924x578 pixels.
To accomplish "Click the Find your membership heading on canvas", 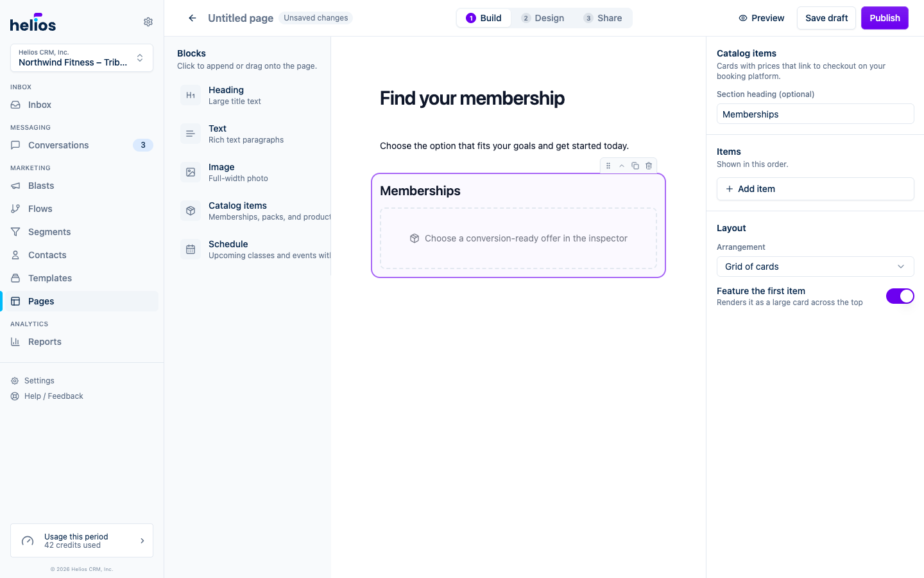I will [x=472, y=98].
